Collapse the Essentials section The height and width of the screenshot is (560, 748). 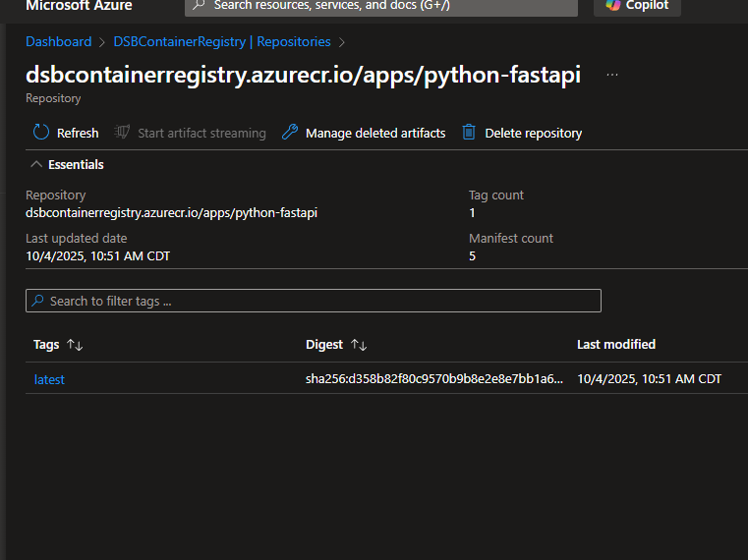(36, 164)
